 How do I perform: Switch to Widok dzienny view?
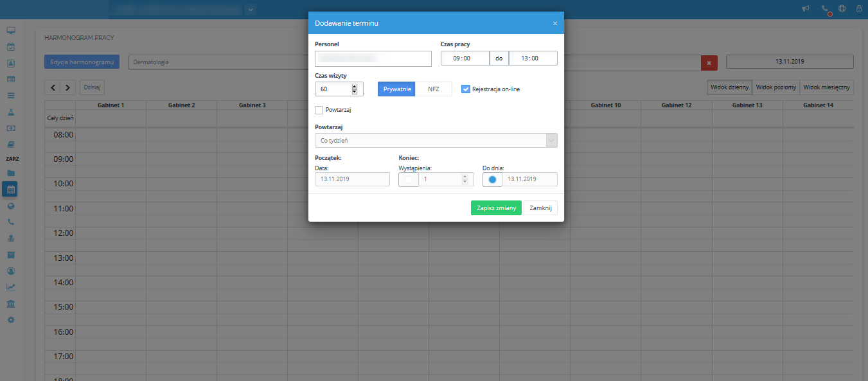click(729, 87)
